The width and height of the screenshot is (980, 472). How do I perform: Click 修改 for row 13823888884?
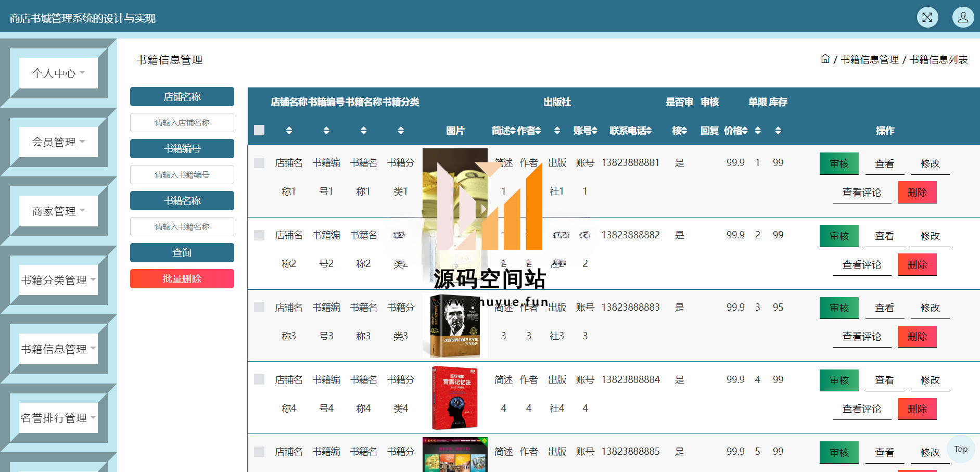click(930, 380)
